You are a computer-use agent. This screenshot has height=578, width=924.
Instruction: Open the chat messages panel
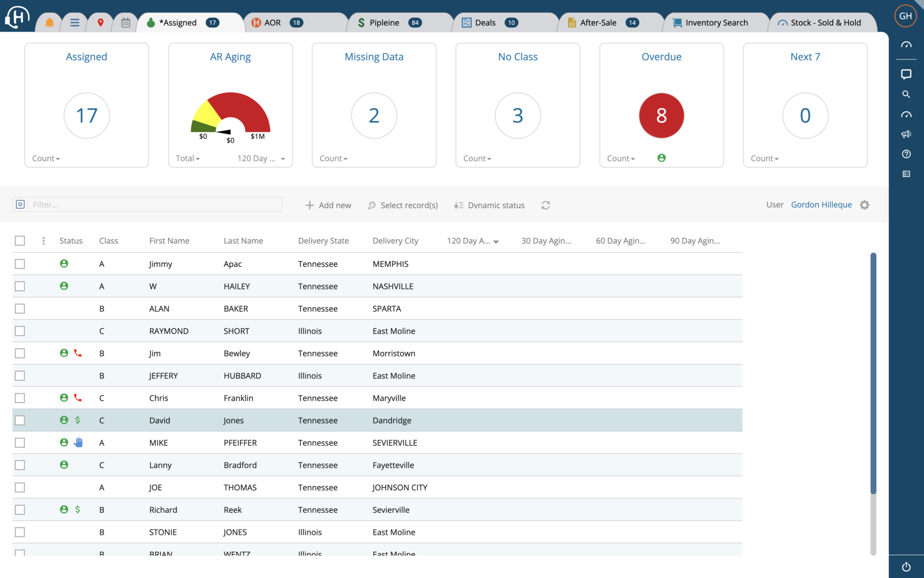tap(906, 74)
